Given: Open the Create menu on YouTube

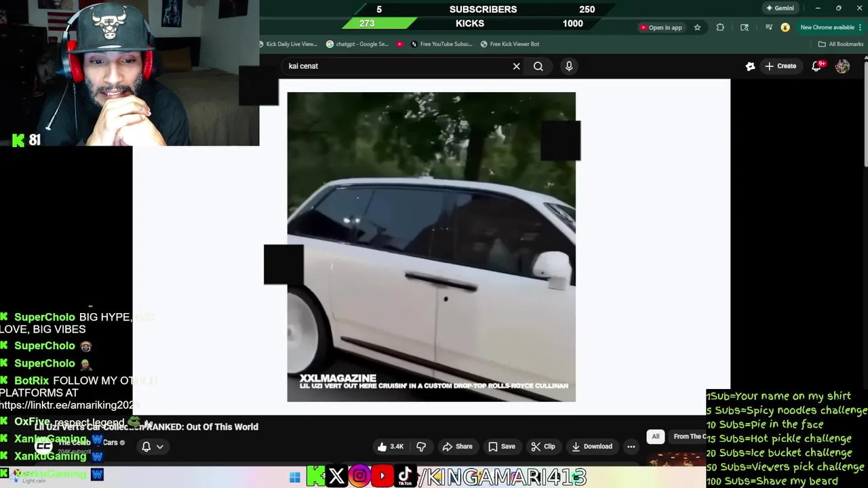Looking at the screenshot, I should 781,66.
